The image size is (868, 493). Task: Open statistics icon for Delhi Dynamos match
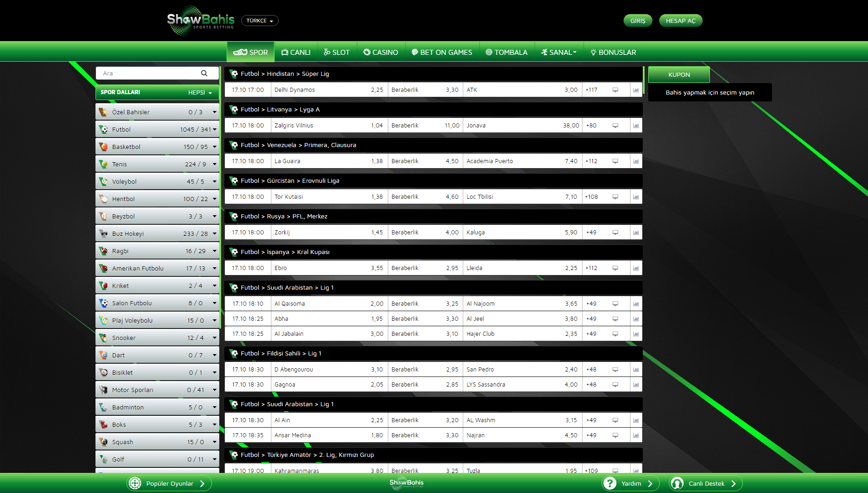636,90
